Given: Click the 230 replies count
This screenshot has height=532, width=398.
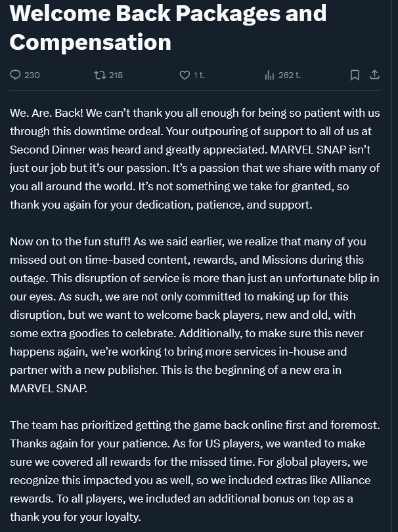Looking at the screenshot, I should click(32, 75).
